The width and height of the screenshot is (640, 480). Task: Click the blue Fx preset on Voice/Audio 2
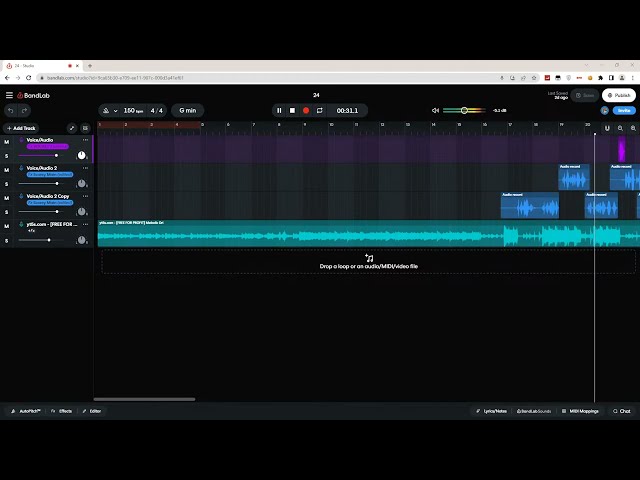pos(50,175)
